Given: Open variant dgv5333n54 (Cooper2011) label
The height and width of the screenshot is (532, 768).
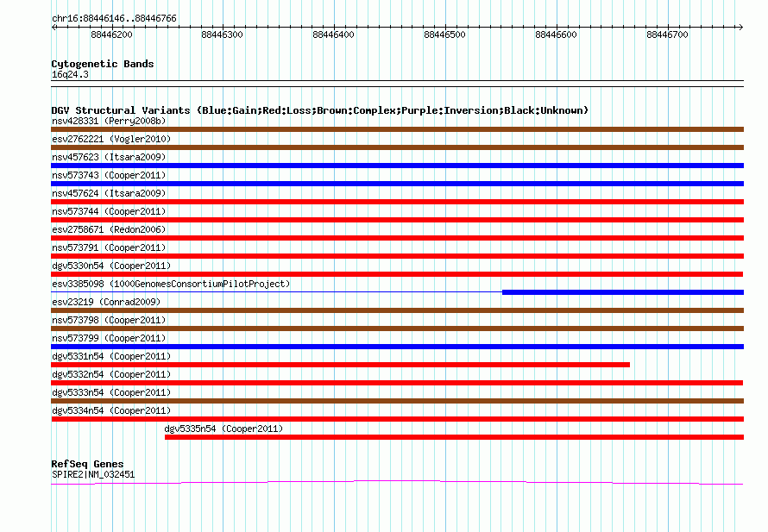Looking at the screenshot, I should pos(111,392).
